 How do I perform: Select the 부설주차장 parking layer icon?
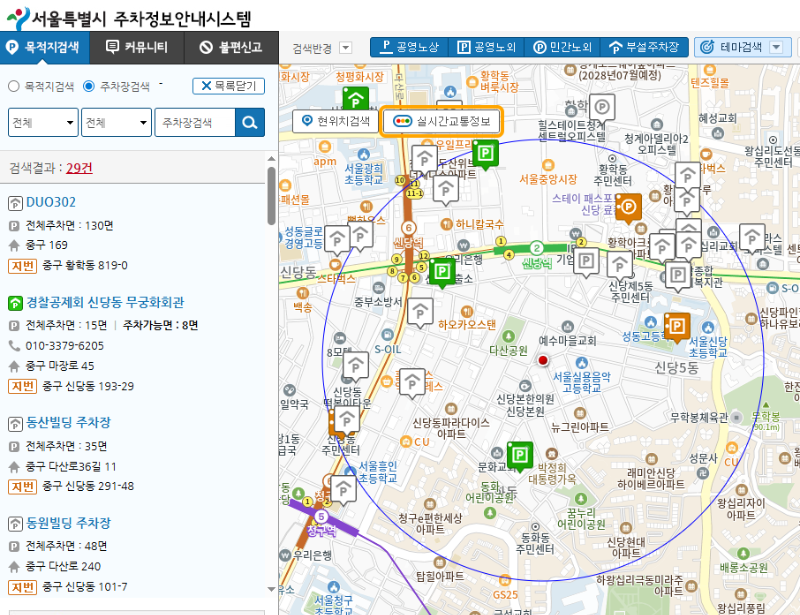pos(617,45)
